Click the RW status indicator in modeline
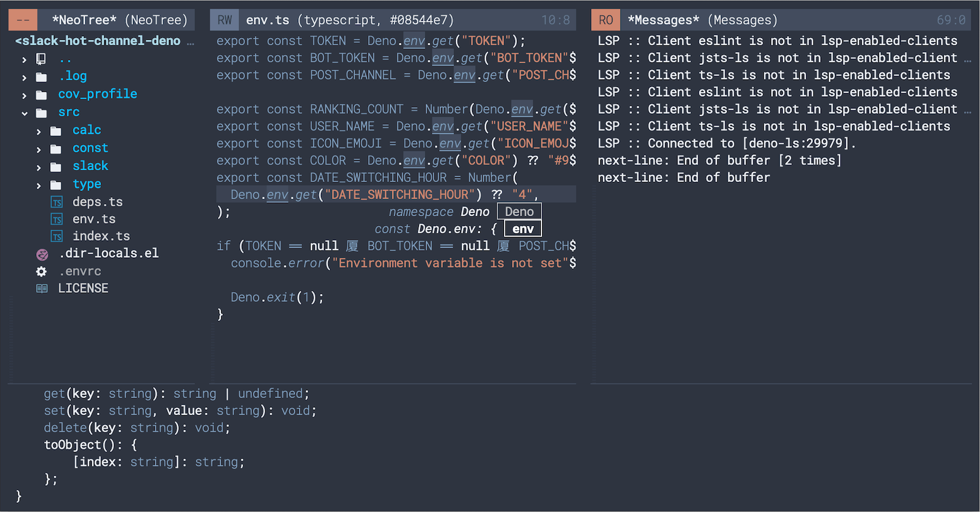 pyautogui.click(x=225, y=20)
